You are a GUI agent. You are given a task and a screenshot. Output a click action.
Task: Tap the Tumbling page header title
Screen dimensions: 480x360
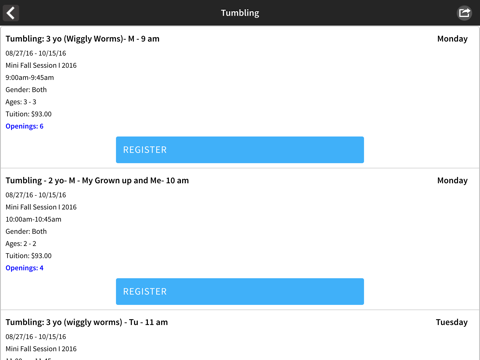(x=240, y=13)
